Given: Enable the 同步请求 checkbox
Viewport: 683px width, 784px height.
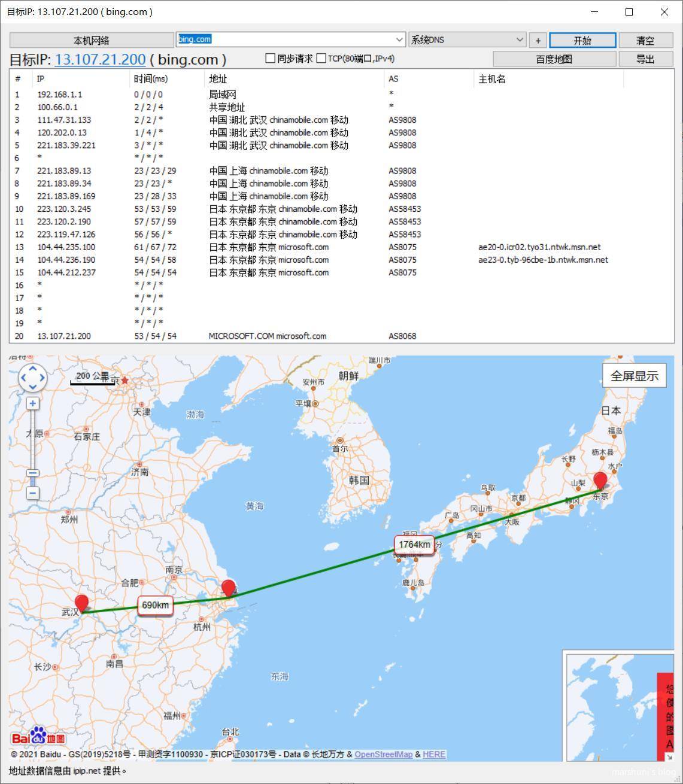Looking at the screenshot, I should point(271,58).
